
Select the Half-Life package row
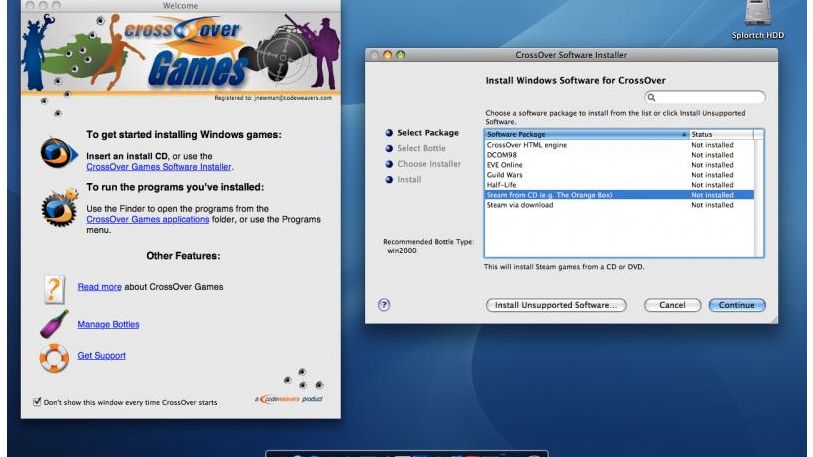[619, 185]
